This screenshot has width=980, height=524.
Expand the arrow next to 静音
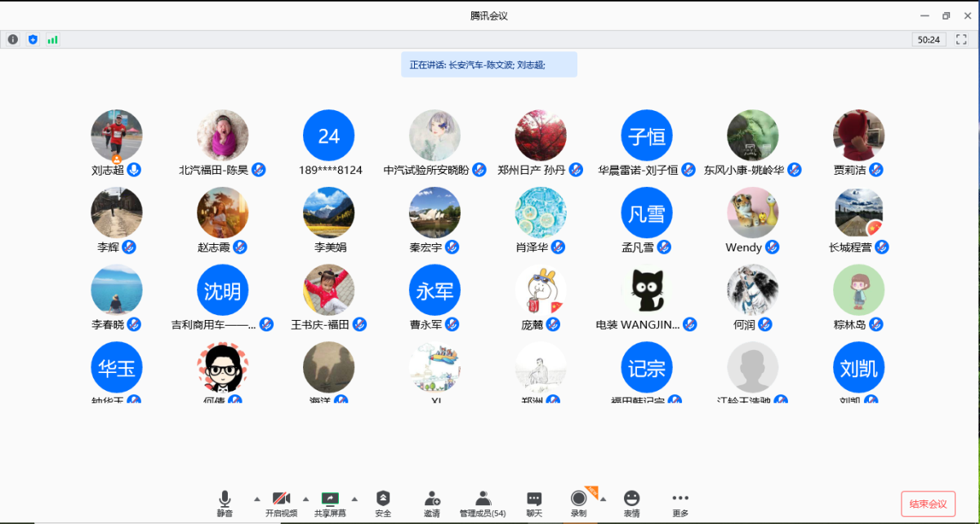(x=256, y=499)
